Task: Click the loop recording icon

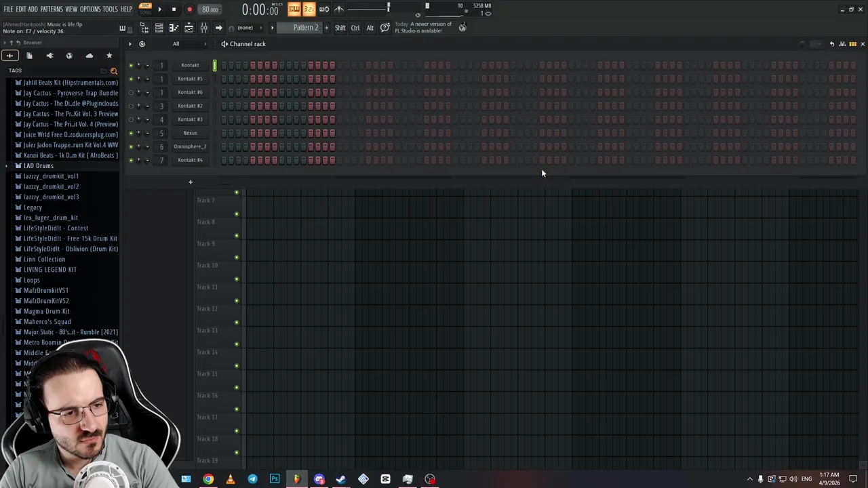Action: (323, 9)
